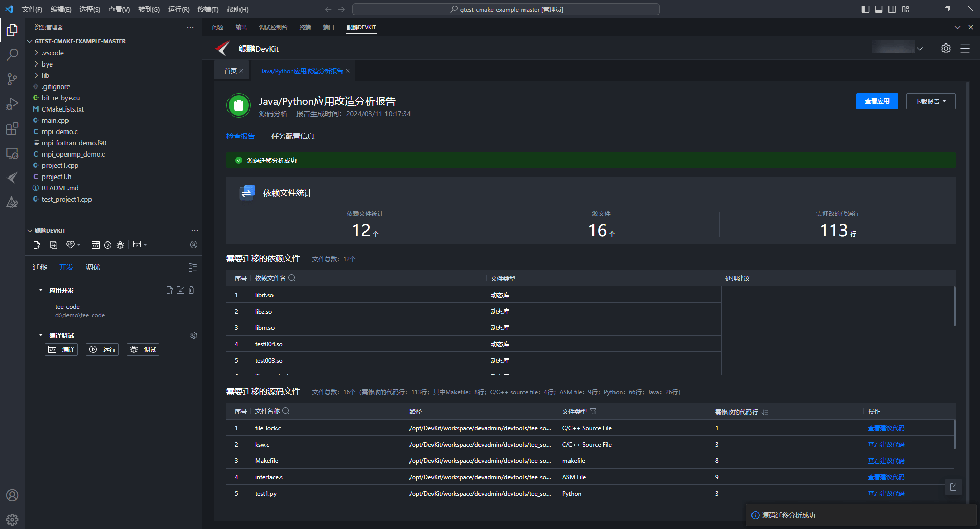980x529 pixels.
Task: Click 运行 button
Action: tap(102, 349)
